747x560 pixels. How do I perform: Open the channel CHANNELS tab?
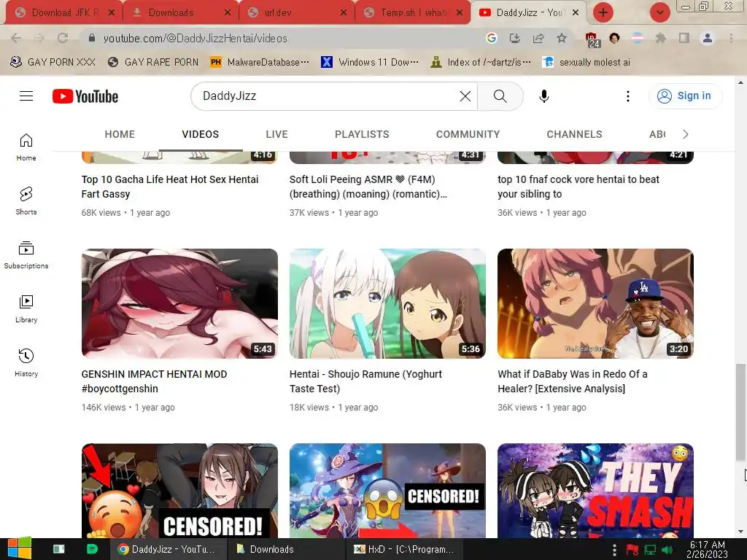click(575, 134)
